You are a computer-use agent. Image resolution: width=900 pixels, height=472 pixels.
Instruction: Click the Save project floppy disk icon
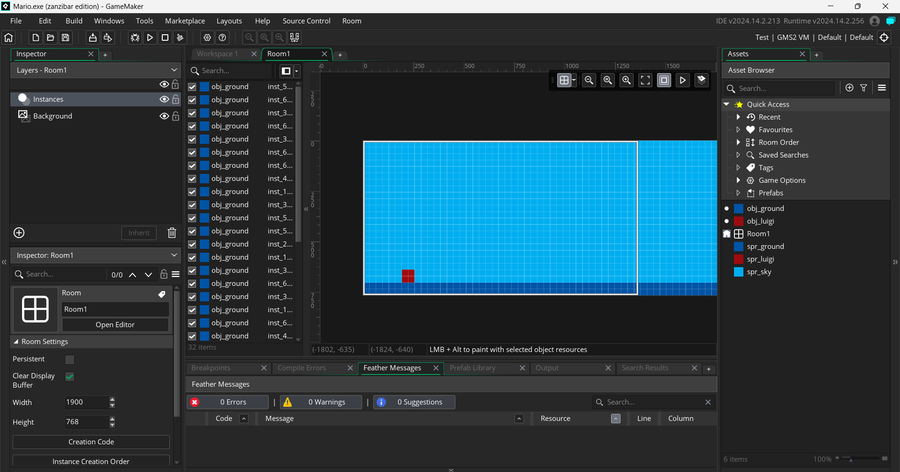point(67,38)
